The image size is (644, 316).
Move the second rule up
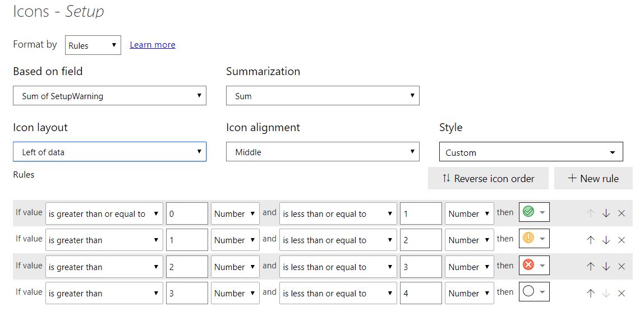590,240
